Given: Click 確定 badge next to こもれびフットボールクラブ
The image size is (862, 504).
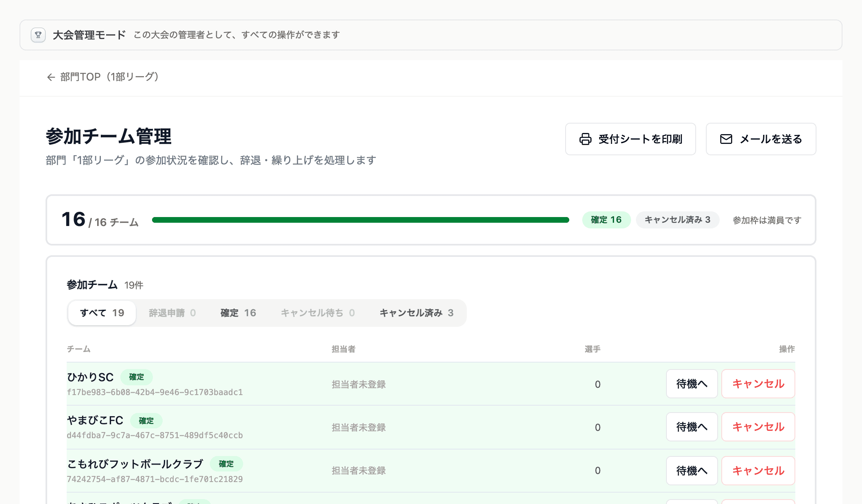Looking at the screenshot, I should pyautogui.click(x=226, y=464).
